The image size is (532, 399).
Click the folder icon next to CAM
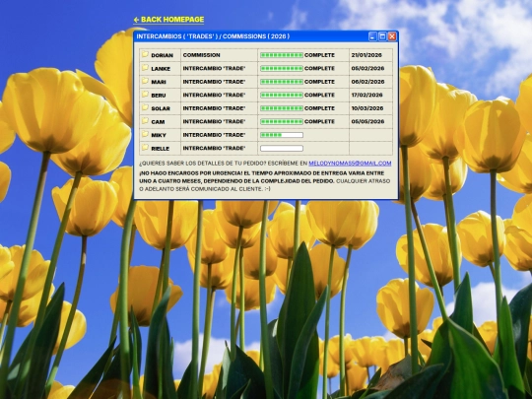point(145,121)
